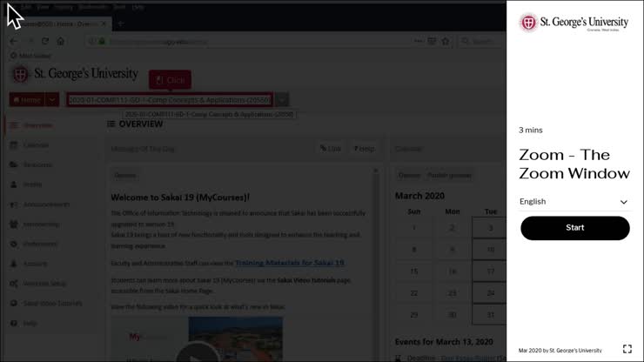Screen dimensions: 644x362
Task: Open the Edit menu in the browser
Action: 25,7
